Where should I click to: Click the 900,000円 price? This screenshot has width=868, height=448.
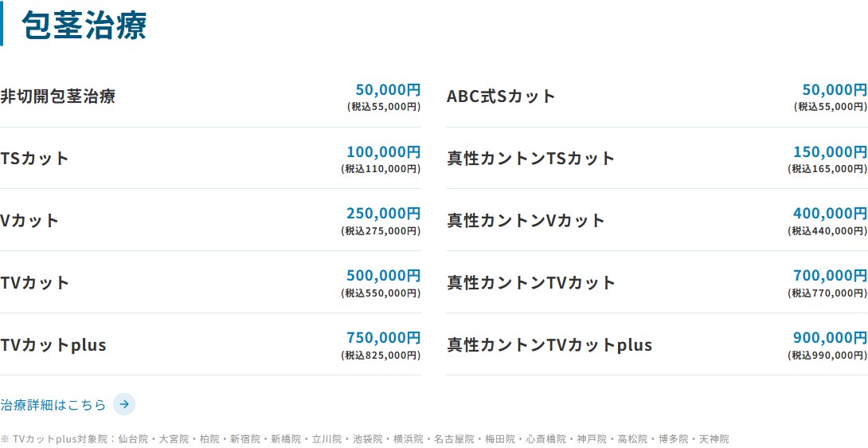tap(831, 338)
